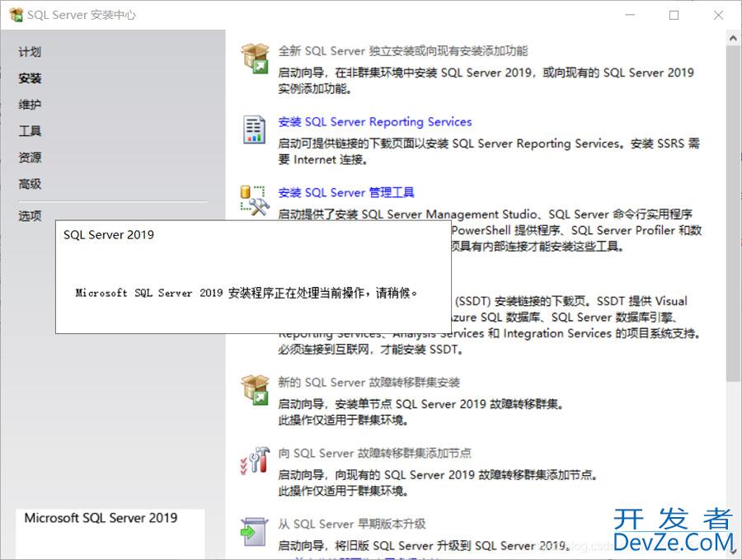The width and height of the screenshot is (742, 560).
Task: Switch to the 维护 section
Action: (30, 105)
